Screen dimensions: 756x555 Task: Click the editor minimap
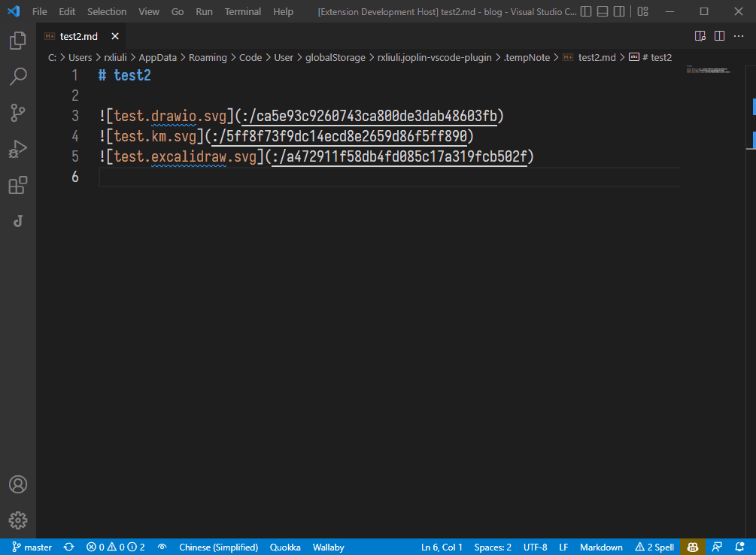(709, 70)
